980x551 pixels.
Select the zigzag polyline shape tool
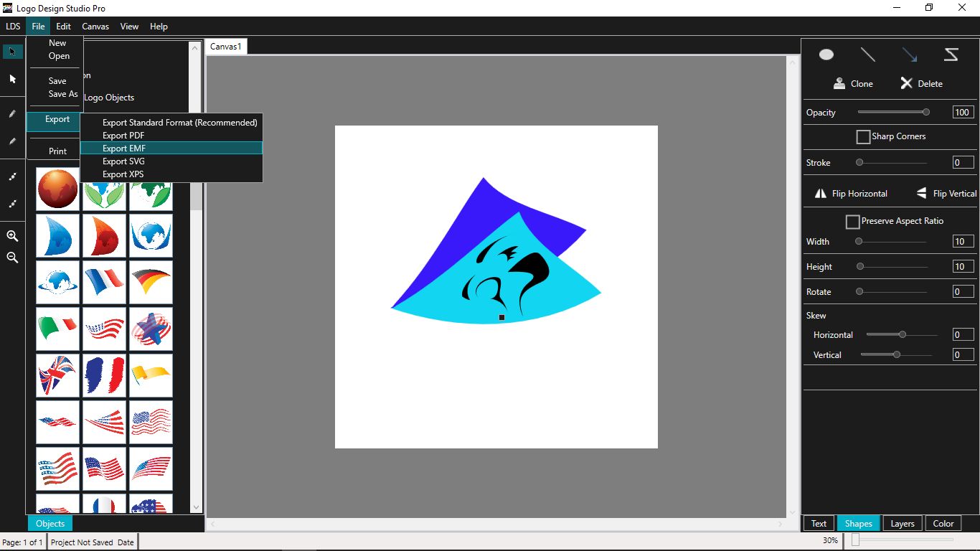[951, 55]
